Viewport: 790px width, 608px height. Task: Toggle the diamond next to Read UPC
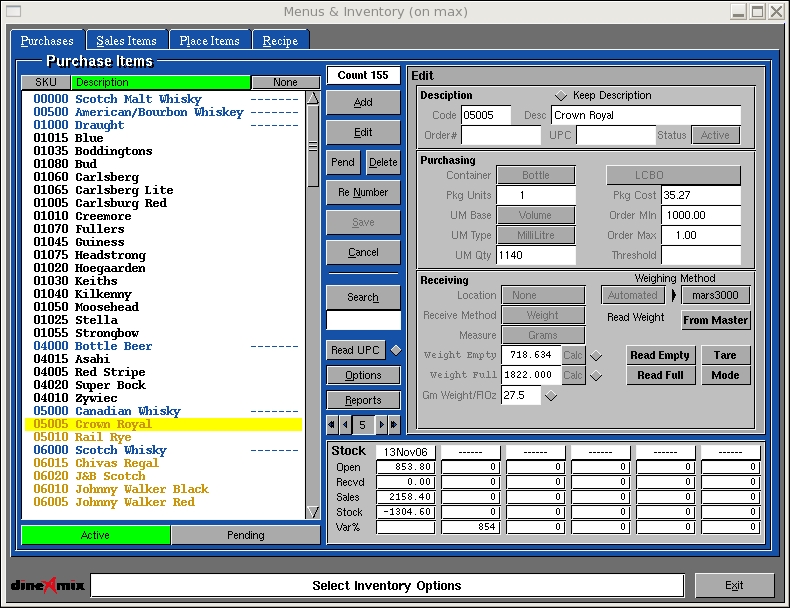tap(396, 350)
